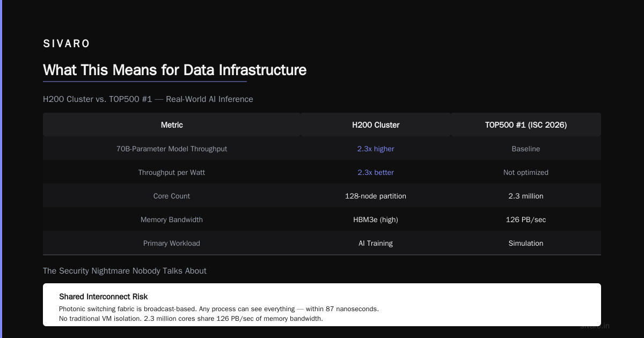Click the Not optimized cell
The width and height of the screenshot is (644, 338).
pyautogui.click(x=526, y=172)
